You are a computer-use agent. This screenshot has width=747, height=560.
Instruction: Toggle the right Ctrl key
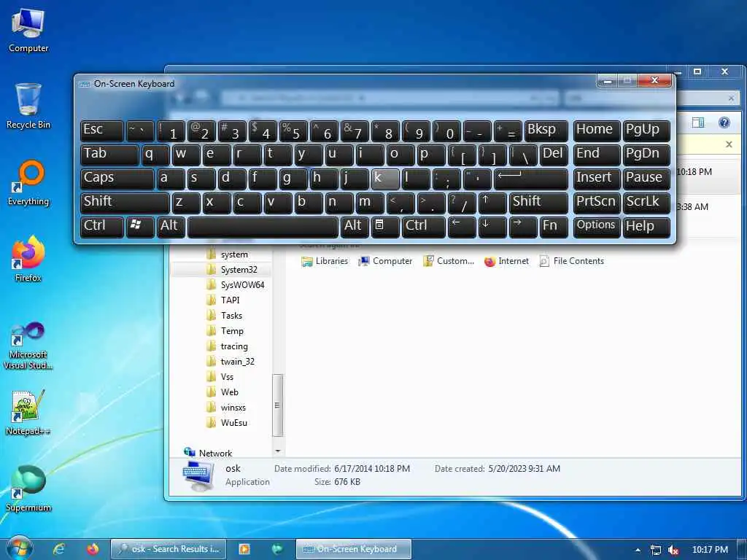[424, 227]
